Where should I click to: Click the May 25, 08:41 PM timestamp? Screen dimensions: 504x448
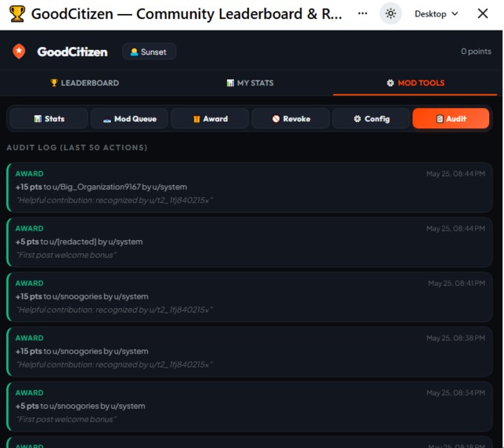click(x=456, y=284)
